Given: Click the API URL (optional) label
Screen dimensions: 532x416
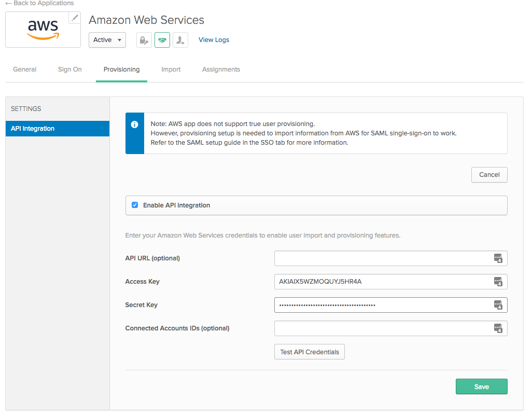Looking at the screenshot, I should [x=152, y=258].
